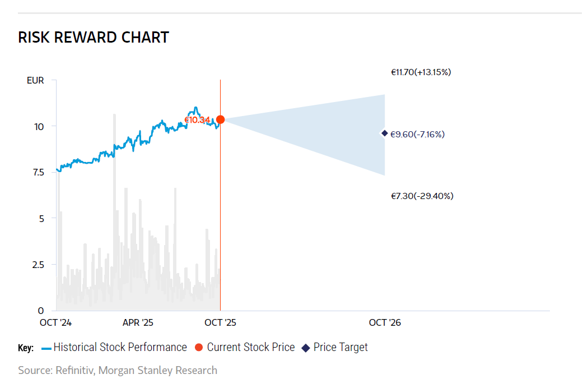Click the EUR y-axis unit label

click(x=35, y=81)
